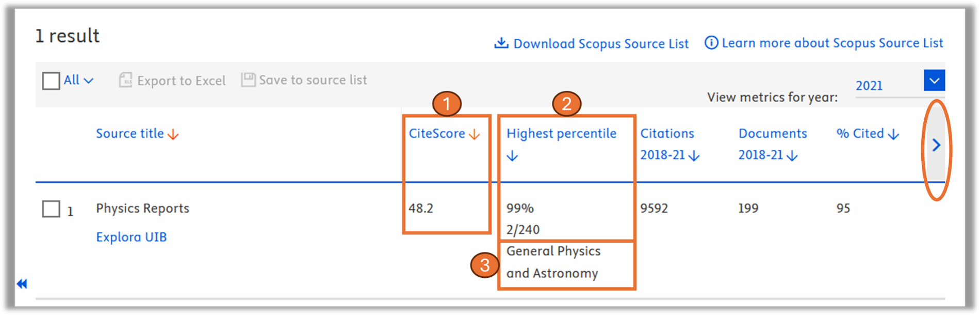This screenshot has height=315, width=980.
Task: Click the Learn more about Scopus Source List link
Action: (x=832, y=43)
